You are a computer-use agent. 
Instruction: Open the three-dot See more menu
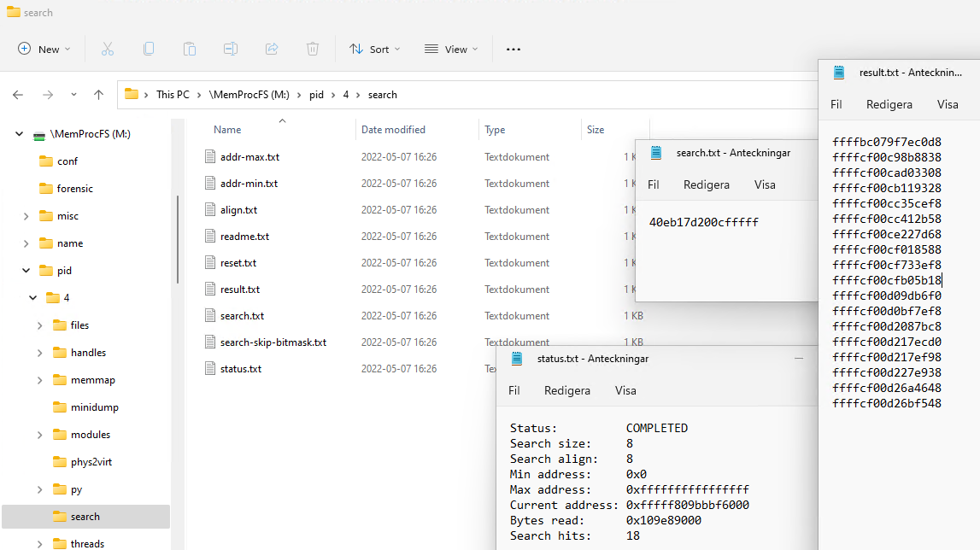point(513,50)
